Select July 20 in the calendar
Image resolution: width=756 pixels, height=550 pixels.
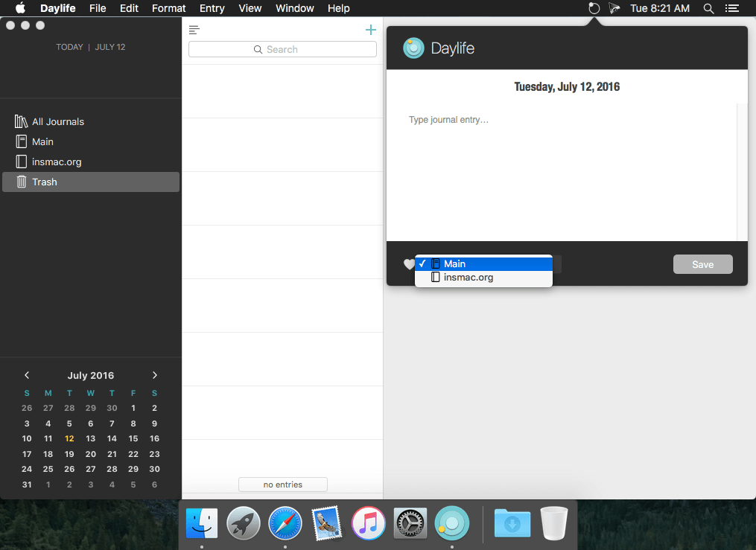click(x=91, y=454)
